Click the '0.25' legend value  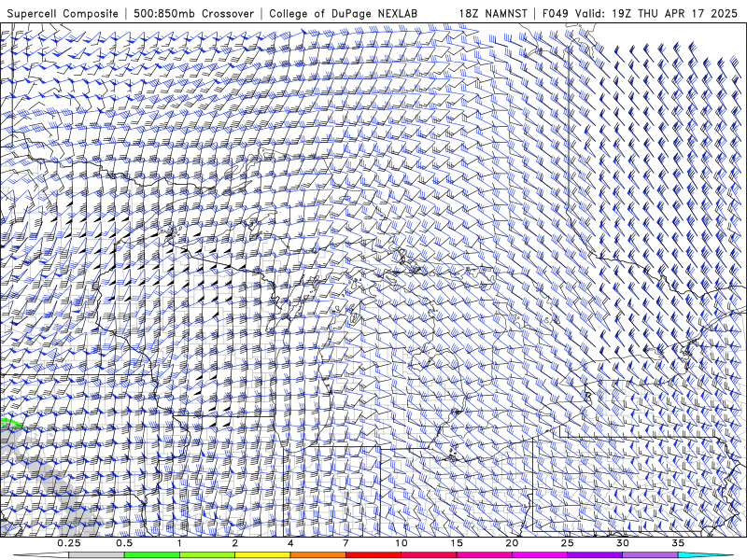[x=69, y=543]
